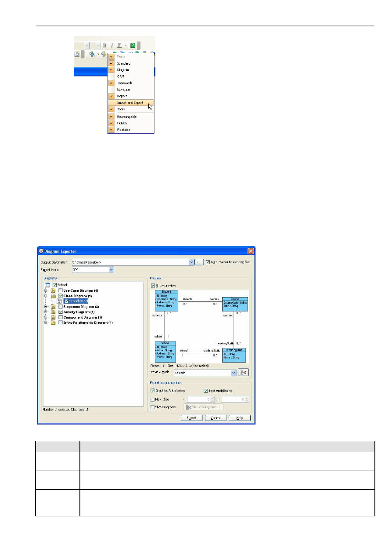The height and width of the screenshot is (555, 392).
Task: Click the Entity Relationship Diagram folder icon
Action: [53, 323]
